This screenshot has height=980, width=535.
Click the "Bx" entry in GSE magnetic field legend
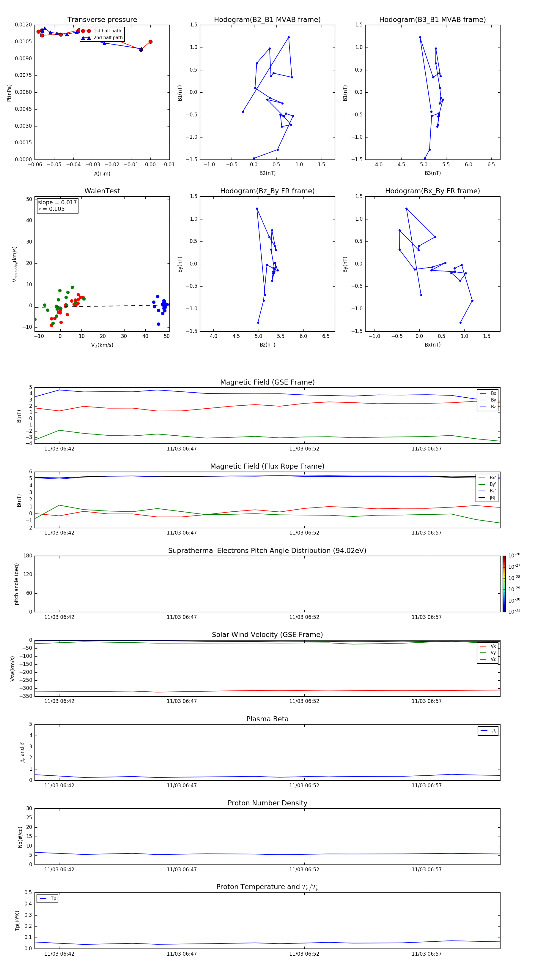(488, 393)
